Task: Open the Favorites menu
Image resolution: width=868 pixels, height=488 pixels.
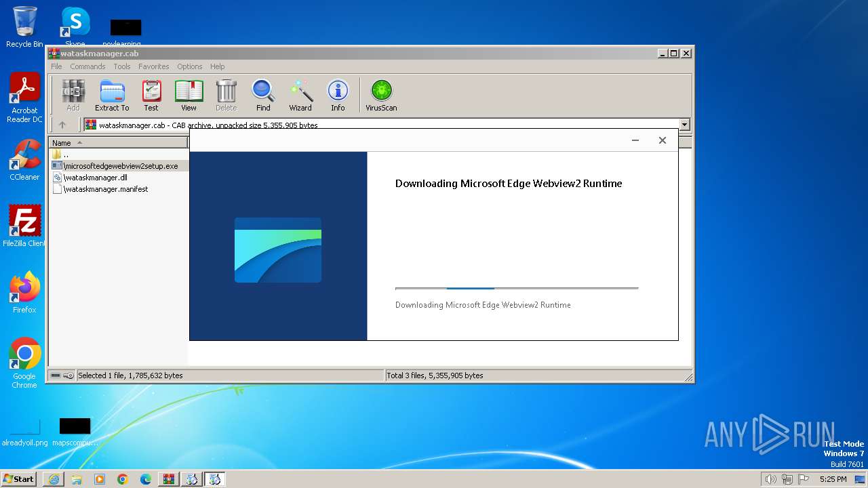Action: coord(154,66)
